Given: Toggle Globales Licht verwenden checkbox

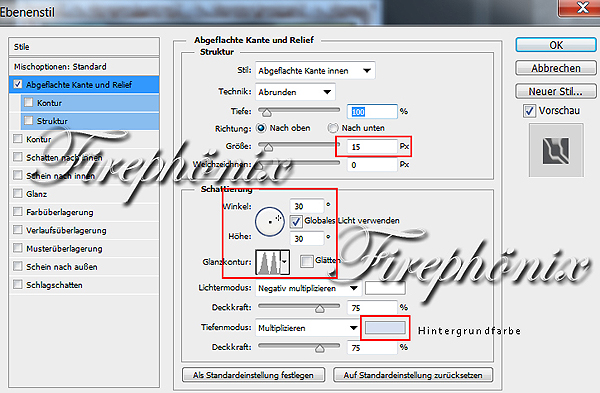Looking at the screenshot, I should [296, 221].
